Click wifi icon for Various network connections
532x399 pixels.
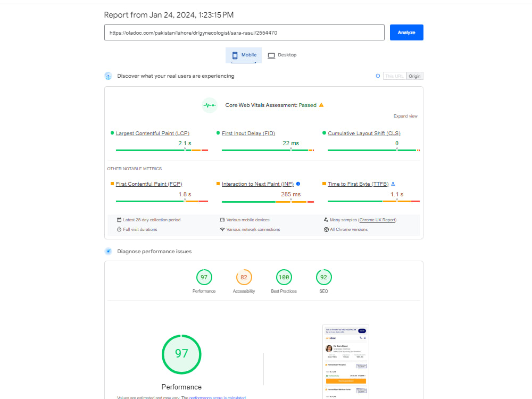click(x=222, y=229)
